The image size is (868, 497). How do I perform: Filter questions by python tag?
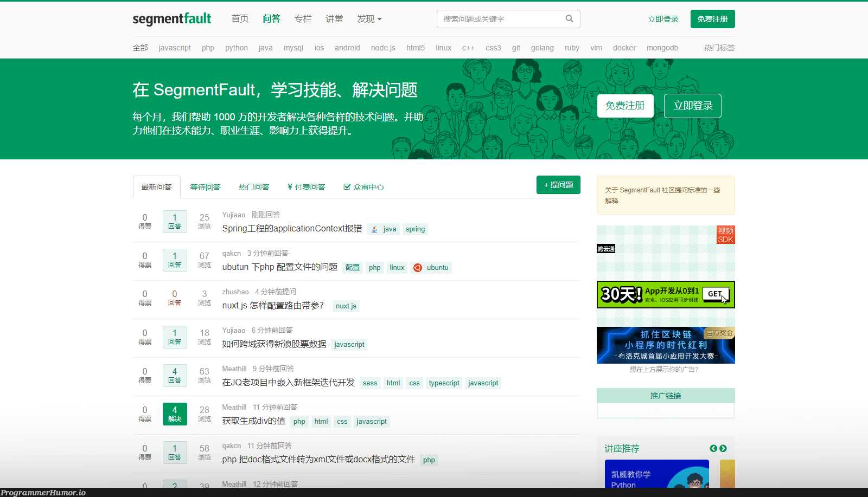tap(236, 48)
